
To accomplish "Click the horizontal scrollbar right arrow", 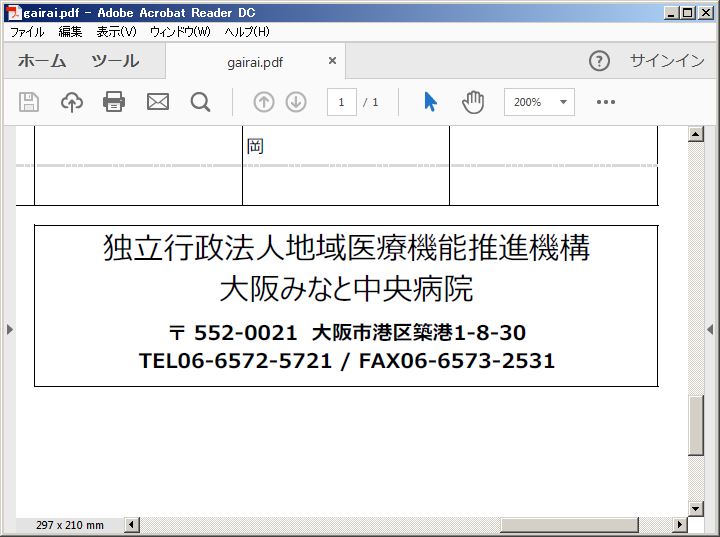I will (680, 524).
